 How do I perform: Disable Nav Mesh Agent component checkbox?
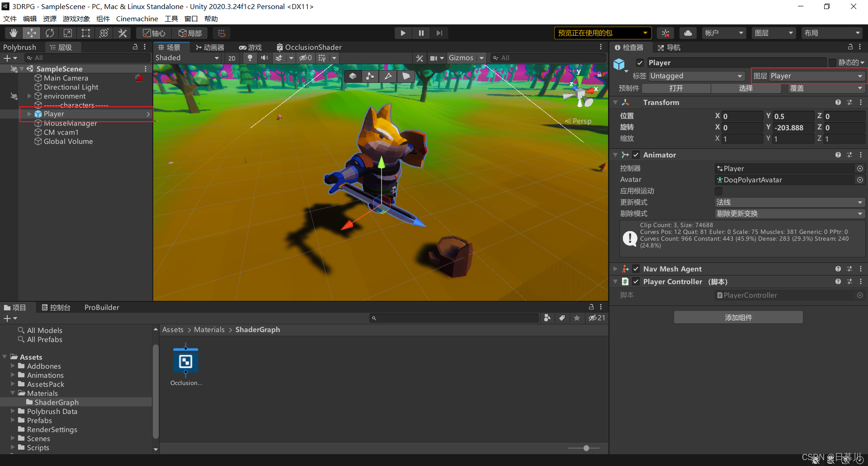point(636,269)
